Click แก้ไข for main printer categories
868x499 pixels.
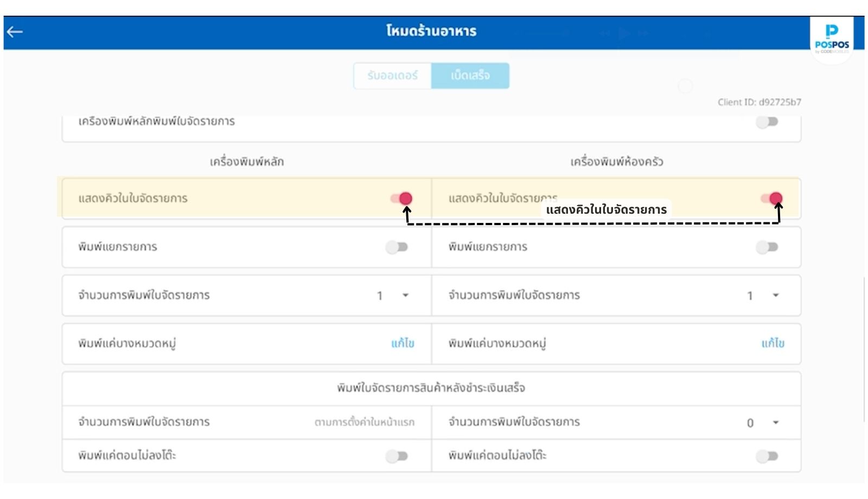pyautogui.click(x=403, y=343)
